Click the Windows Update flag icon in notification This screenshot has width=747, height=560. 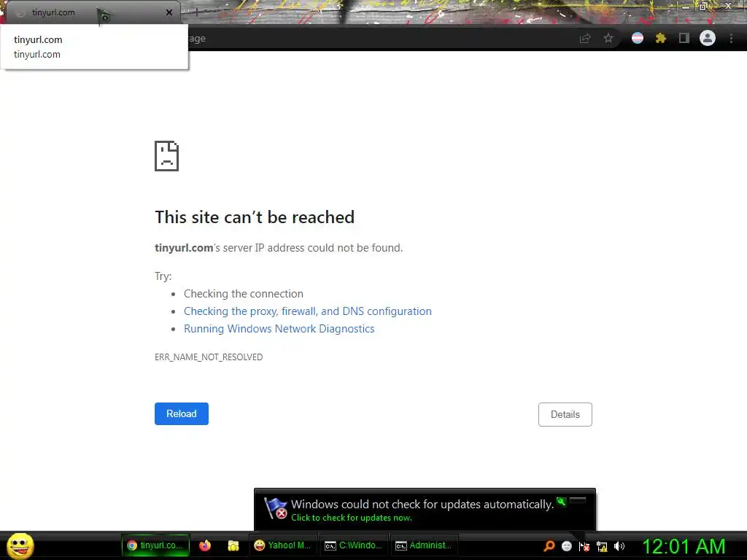point(275,508)
